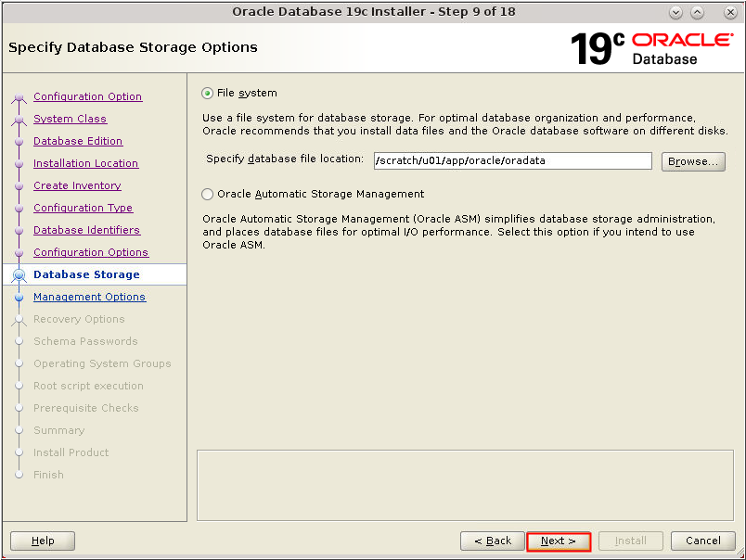Click the Schema Passwords step marker icon

(20, 341)
